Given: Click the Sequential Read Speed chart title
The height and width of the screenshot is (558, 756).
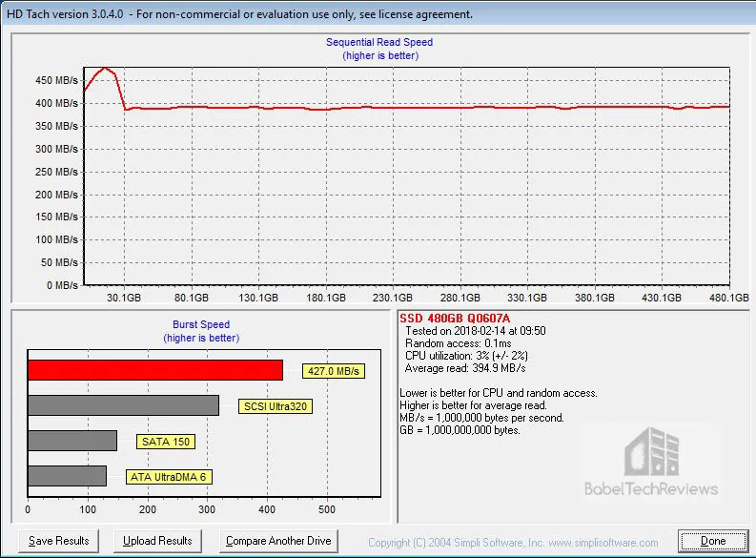Looking at the screenshot, I should pyautogui.click(x=379, y=42).
